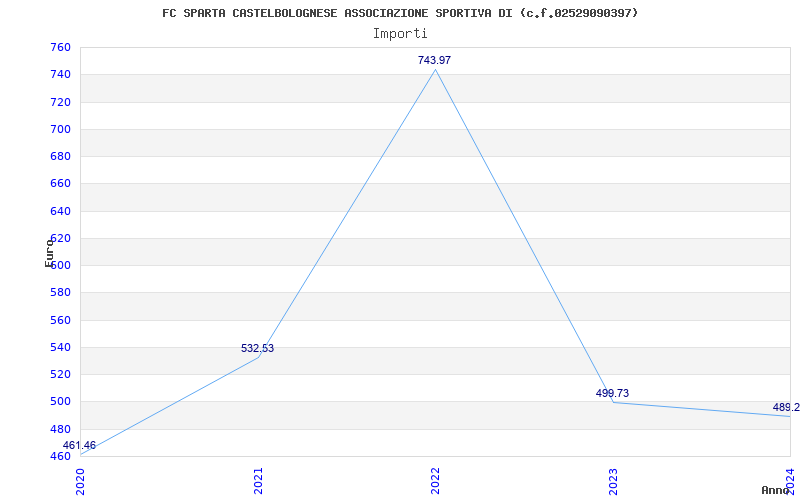Select the 743.97 data point label
Image resolution: width=800 pixels, height=500 pixels.
click(x=434, y=60)
